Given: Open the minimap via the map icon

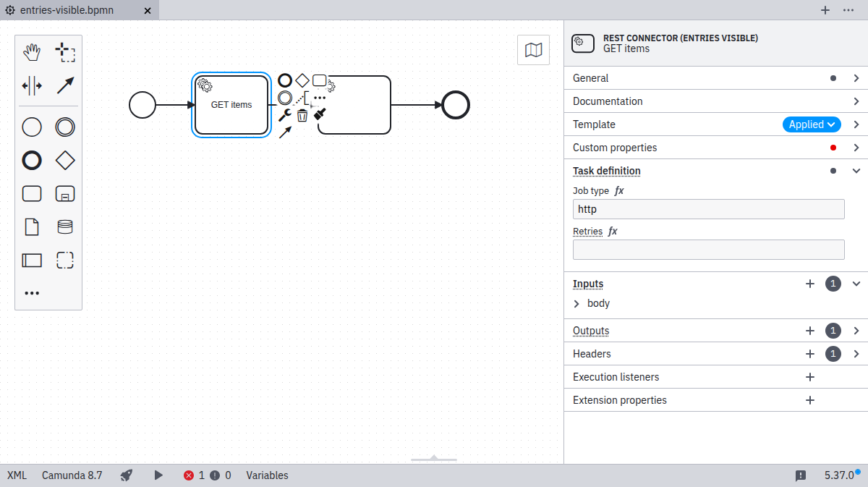Looking at the screenshot, I should coord(533,50).
